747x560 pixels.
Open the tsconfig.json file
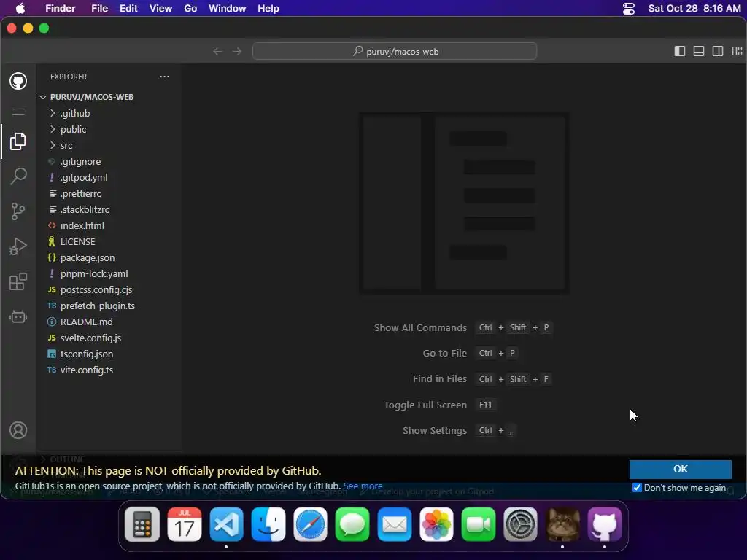click(108, 354)
